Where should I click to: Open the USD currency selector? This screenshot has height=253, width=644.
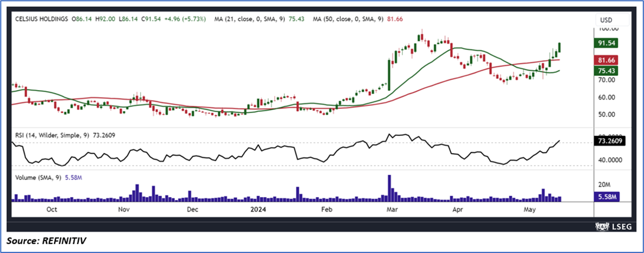pyautogui.click(x=612, y=19)
